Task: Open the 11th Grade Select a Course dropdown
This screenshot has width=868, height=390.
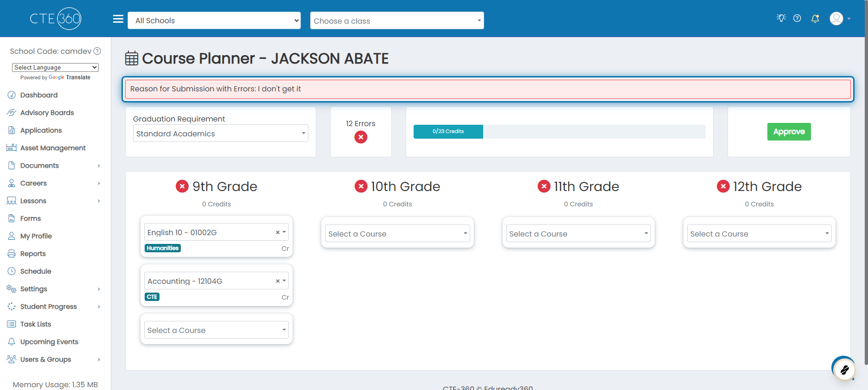Action: tap(578, 234)
